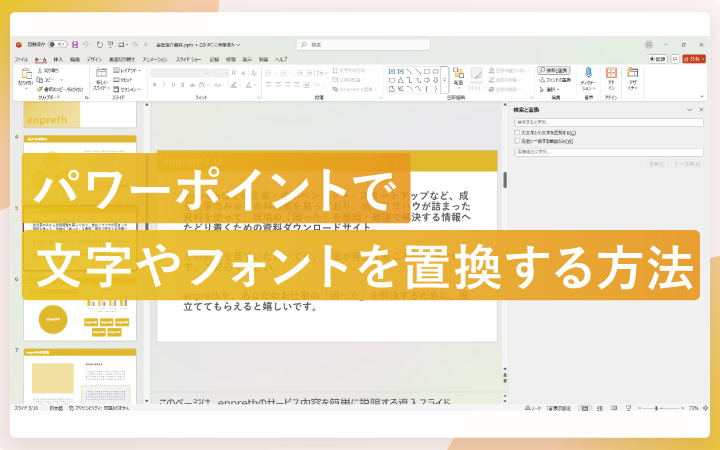Click the fit slide to window icon
Screen dimensions: 720x450
(x=706, y=408)
